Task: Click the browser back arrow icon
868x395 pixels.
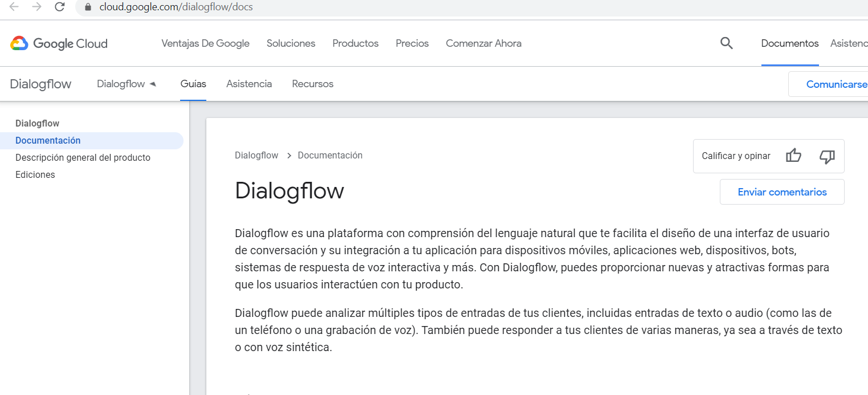Action: 13,8
